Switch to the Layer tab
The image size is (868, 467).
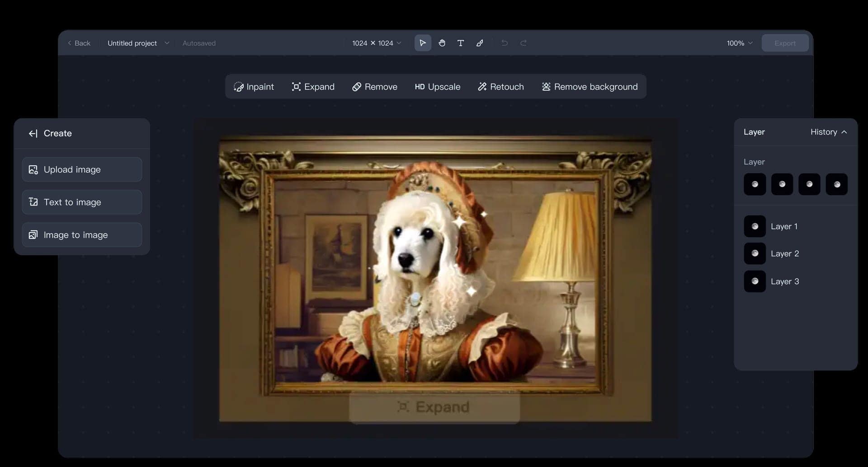pyautogui.click(x=754, y=132)
